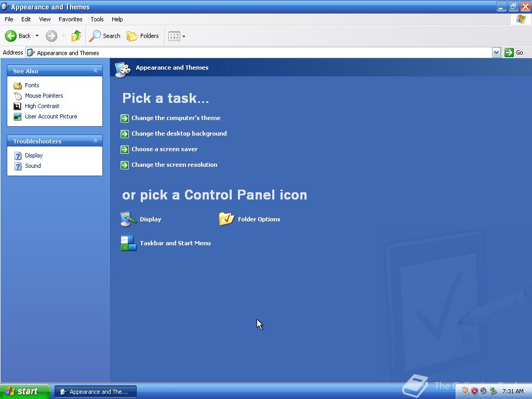Open the View menu

click(45, 19)
